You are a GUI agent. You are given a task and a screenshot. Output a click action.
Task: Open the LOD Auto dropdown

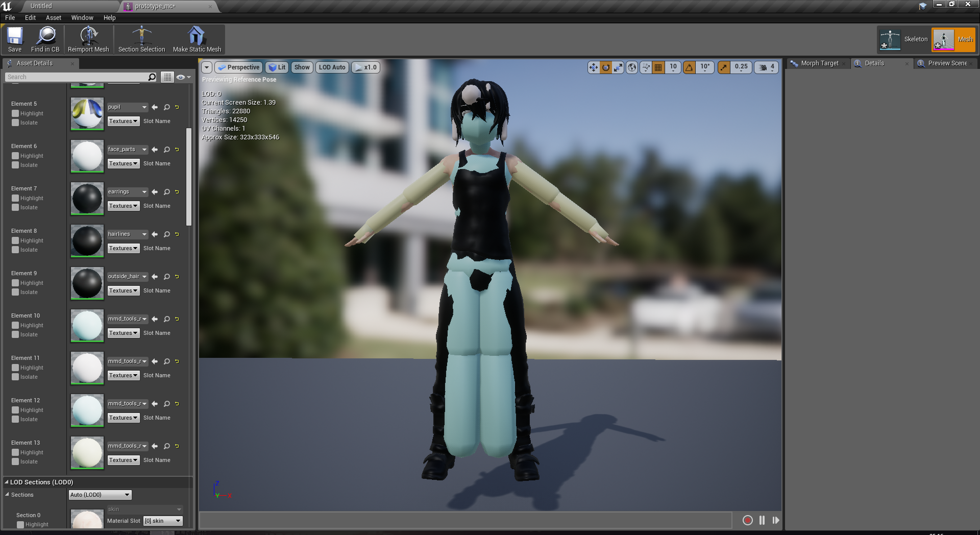click(x=332, y=67)
